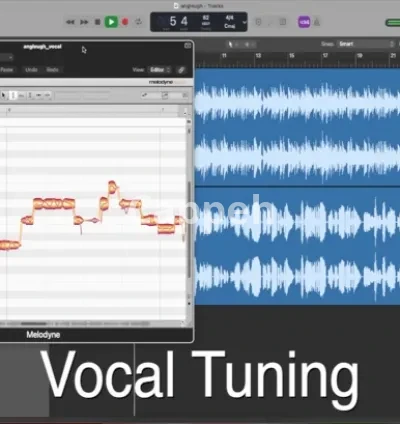Click the plugin window title text
This screenshot has height=424, width=400.
(42, 47)
